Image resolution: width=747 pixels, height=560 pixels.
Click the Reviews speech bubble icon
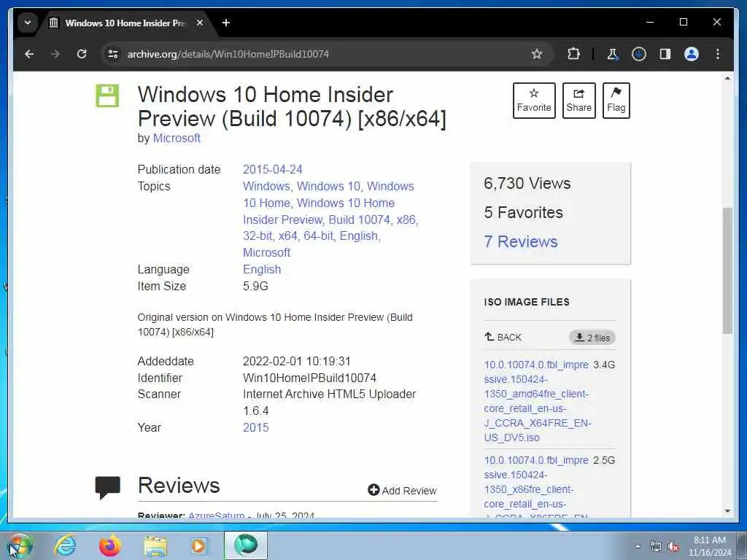(108, 488)
